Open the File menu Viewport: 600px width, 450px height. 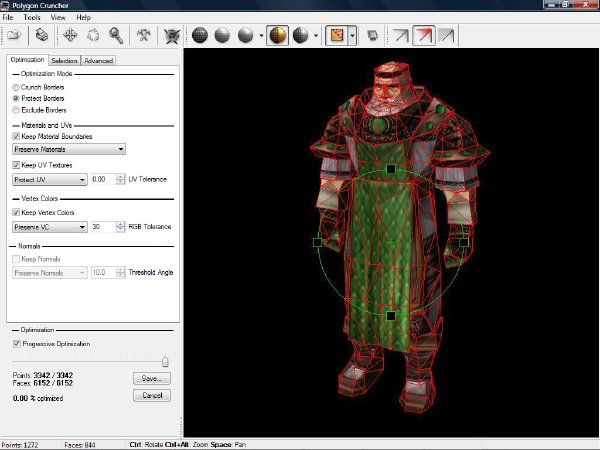coord(8,18)
